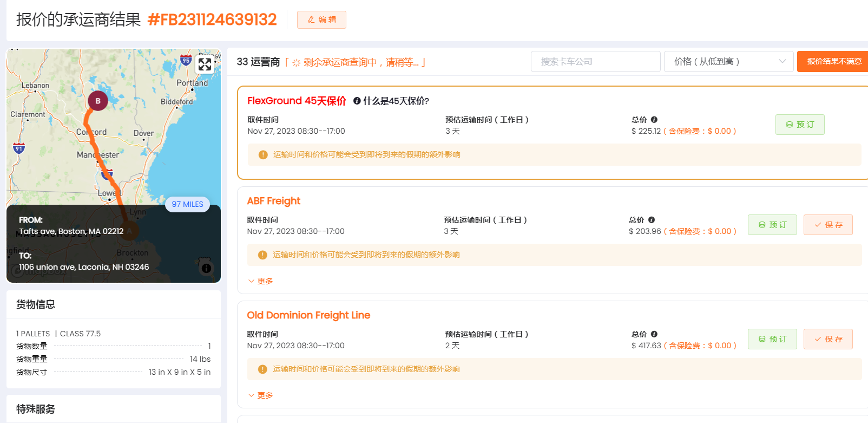868x423 pixels.
Task: Click the map info icon
Action: point(206,268)
